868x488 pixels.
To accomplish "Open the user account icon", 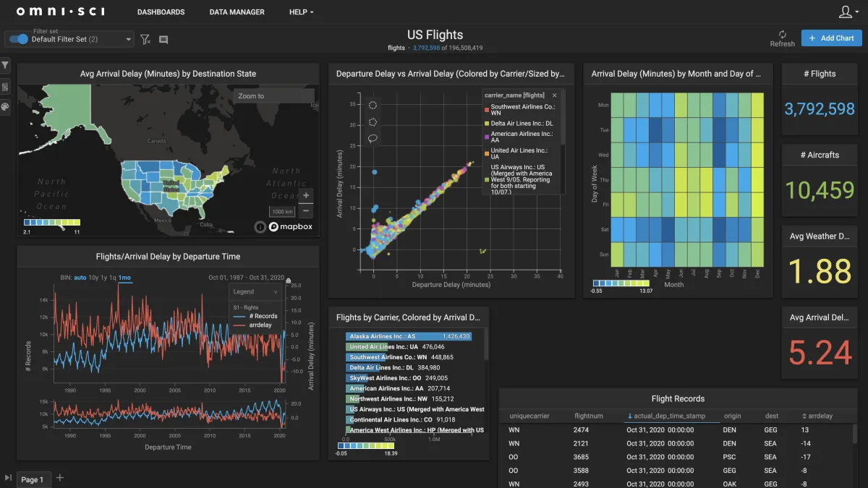I will point(846,12).
